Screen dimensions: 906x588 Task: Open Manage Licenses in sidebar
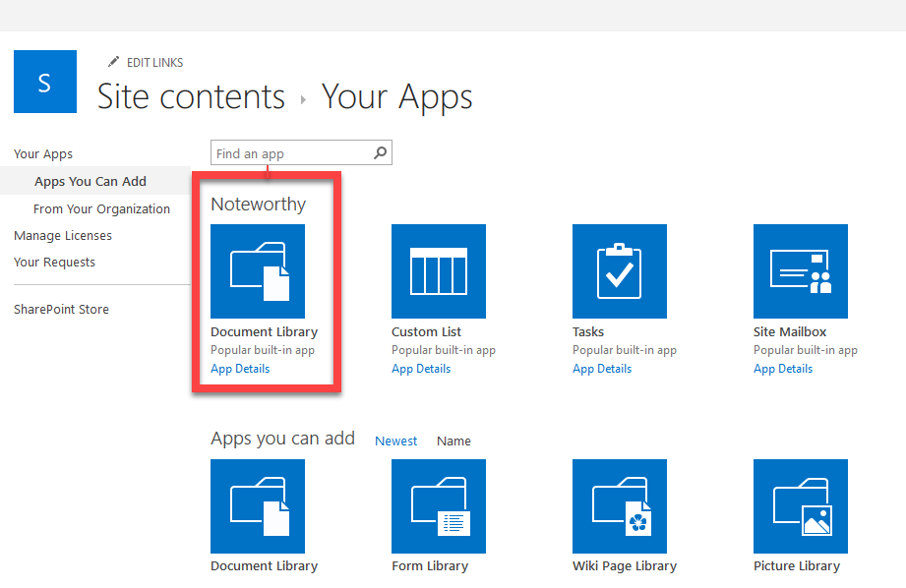(63, 235)
